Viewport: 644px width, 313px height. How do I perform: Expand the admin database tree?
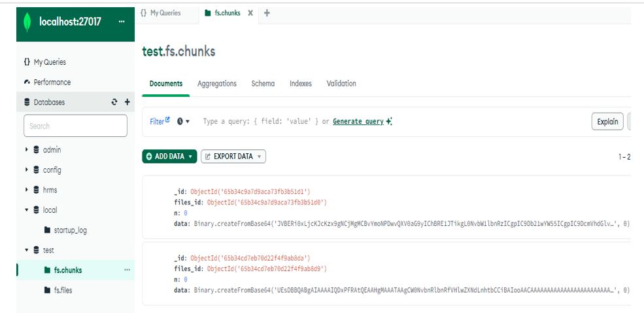click(27, 150)
